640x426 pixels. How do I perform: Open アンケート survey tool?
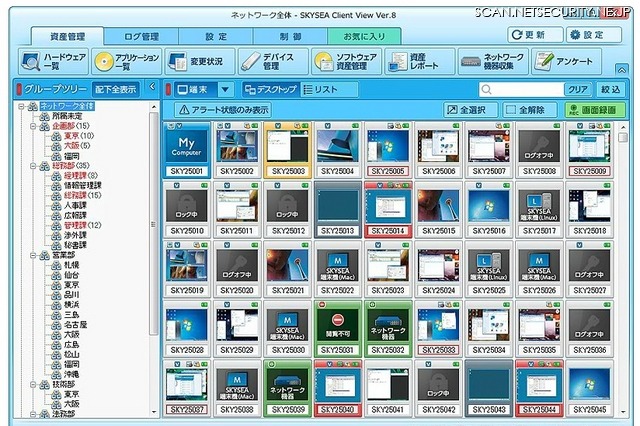coord(566,62)
